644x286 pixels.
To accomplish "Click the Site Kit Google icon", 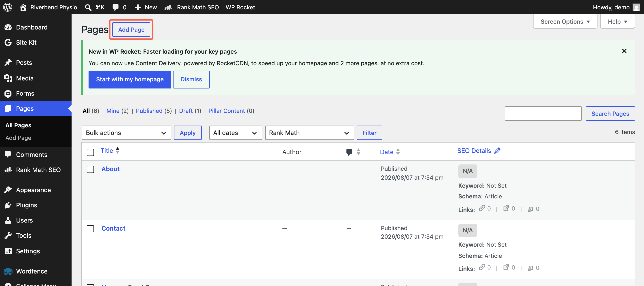I will (x=8, y=42).
